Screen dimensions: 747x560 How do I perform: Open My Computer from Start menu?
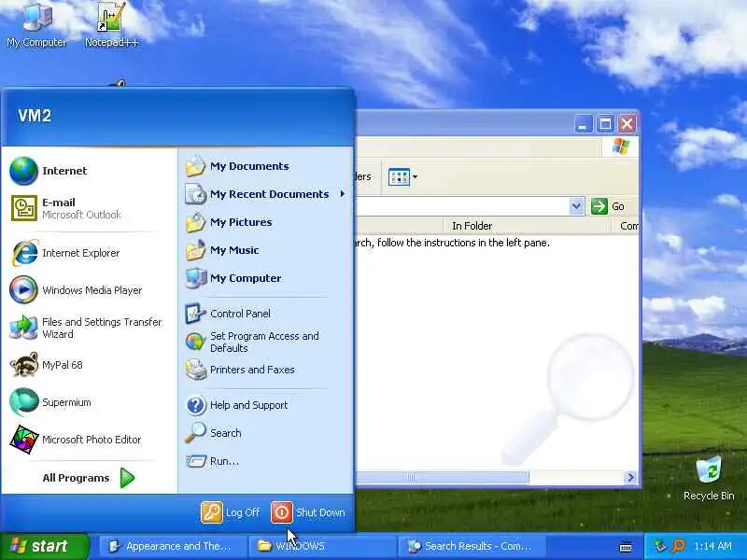pyautogui.click(x=265, y=278)
